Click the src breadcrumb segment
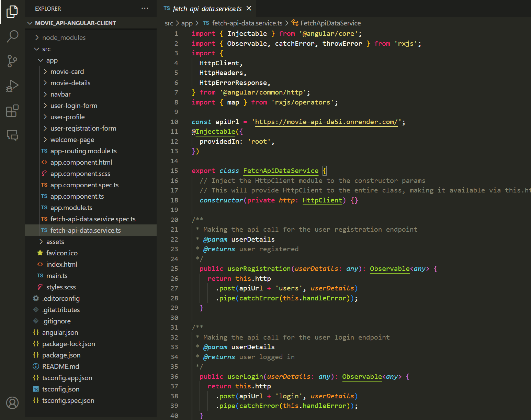This screenshot has height=420, width=531. 169,23
